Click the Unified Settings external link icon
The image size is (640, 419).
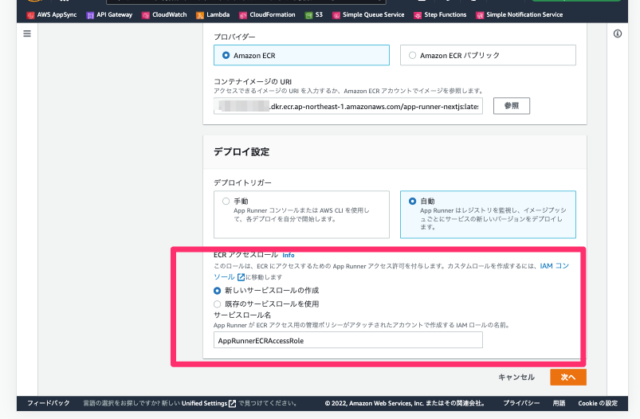[x=232, y=403]
